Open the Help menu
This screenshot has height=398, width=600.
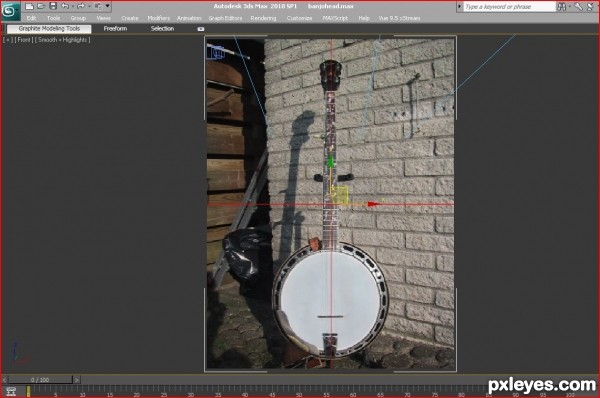[x=364, y=18]
